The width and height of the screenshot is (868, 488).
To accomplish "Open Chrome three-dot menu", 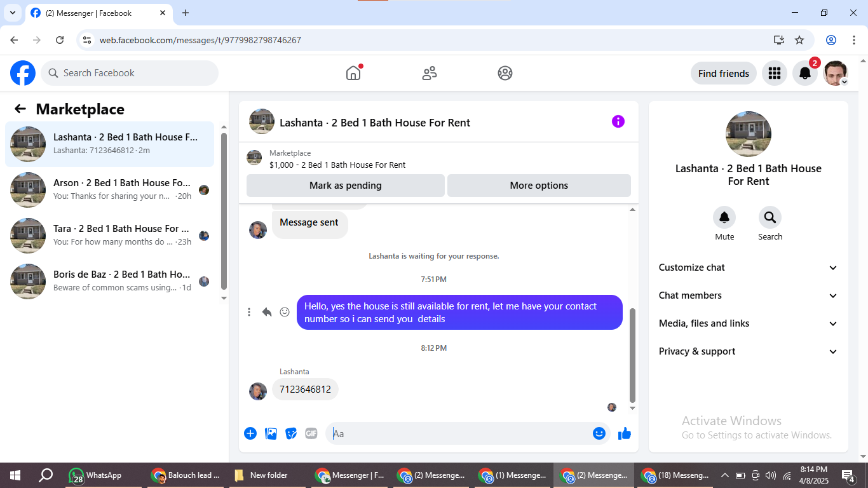I will click(853, 40).
